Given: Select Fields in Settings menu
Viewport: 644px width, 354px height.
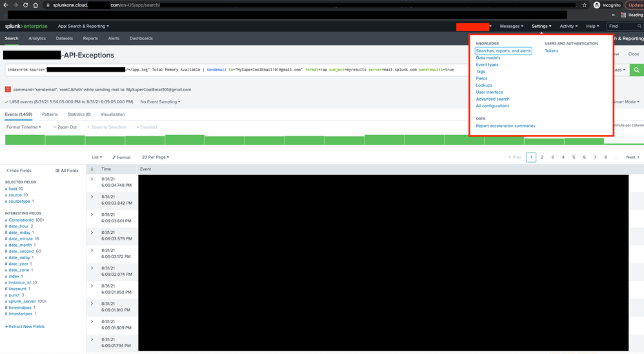Looking at the screenshot, I should 482,78.
